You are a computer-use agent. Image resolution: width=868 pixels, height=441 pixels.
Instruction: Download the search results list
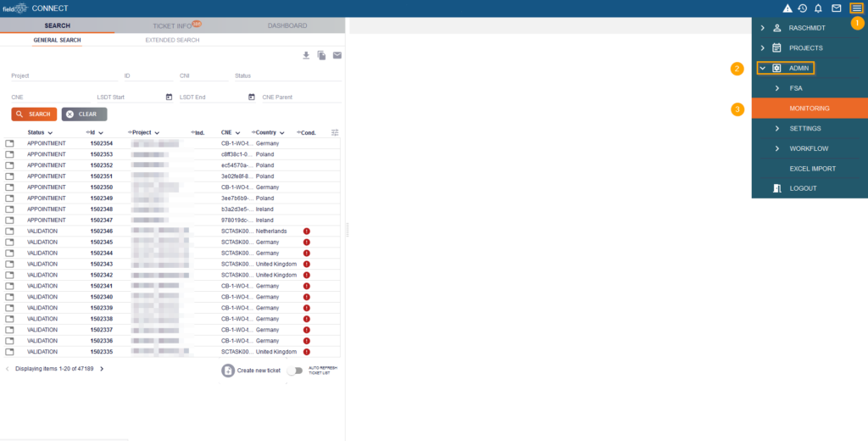click(x=306, y=55)
